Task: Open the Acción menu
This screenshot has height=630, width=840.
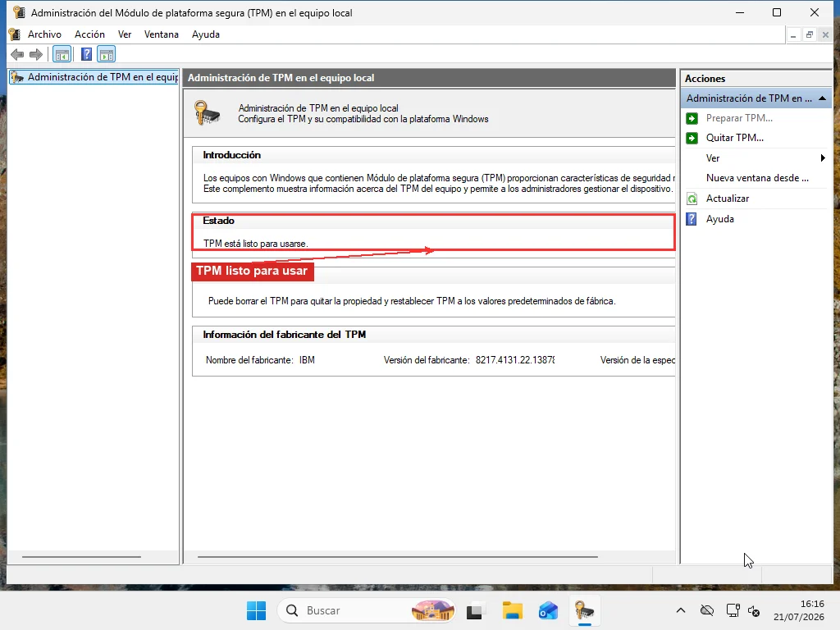Action: [89, 34]
